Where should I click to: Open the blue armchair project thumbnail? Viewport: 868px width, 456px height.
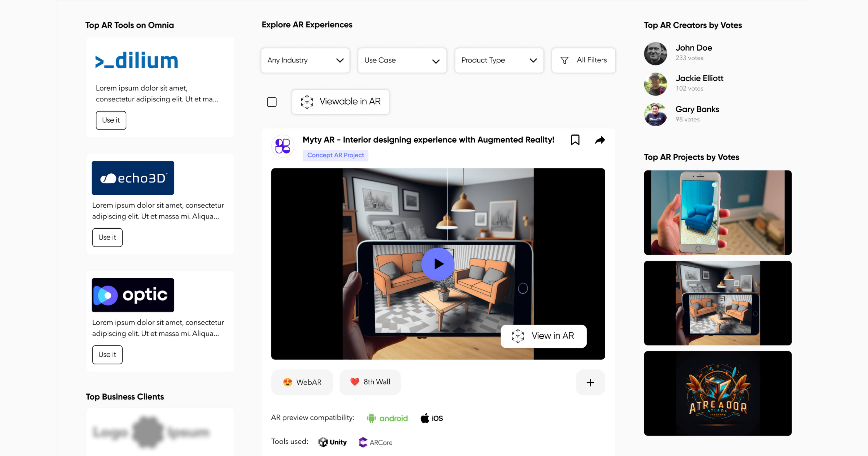click(717, 212)
